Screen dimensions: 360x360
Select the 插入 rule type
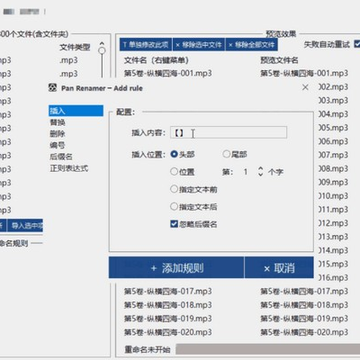coord(76,111)
